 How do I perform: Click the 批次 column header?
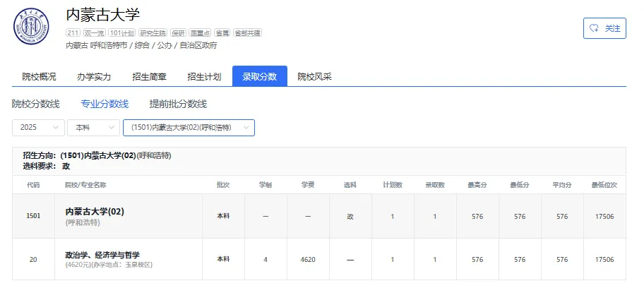point(223,185)
